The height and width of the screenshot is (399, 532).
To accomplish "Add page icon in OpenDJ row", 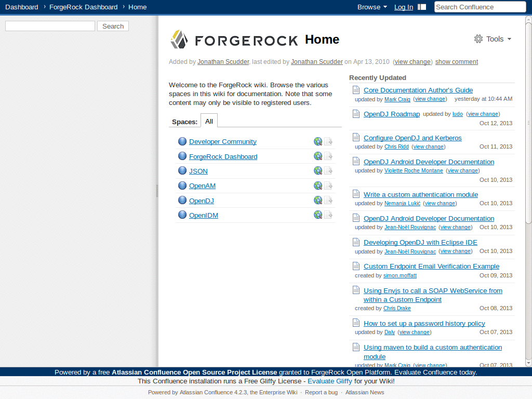I will [x=328, y=200].
